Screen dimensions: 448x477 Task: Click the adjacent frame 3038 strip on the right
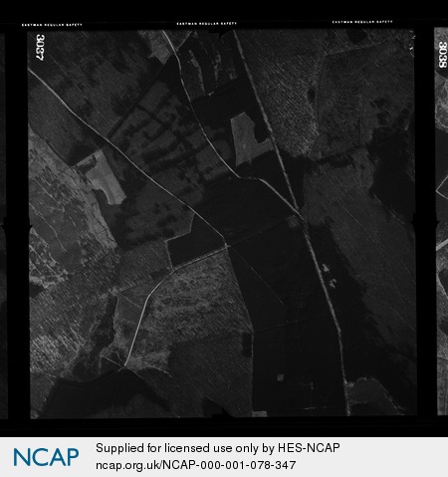pos(441,221)
